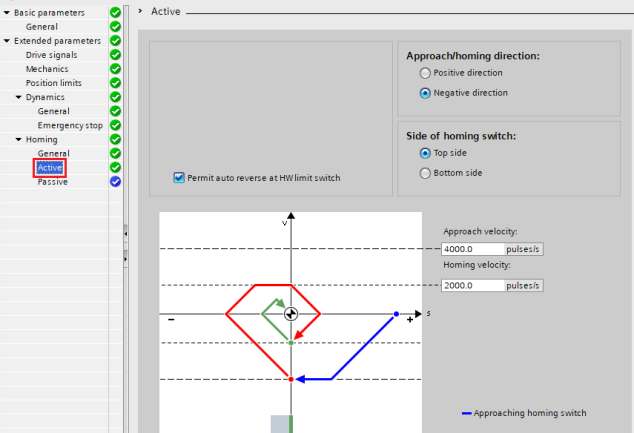Image resolution: width=634 pixels, height=433 pixels.
Task: Collapse the Basic parameters tree node
Action: (x=6, y=13)
